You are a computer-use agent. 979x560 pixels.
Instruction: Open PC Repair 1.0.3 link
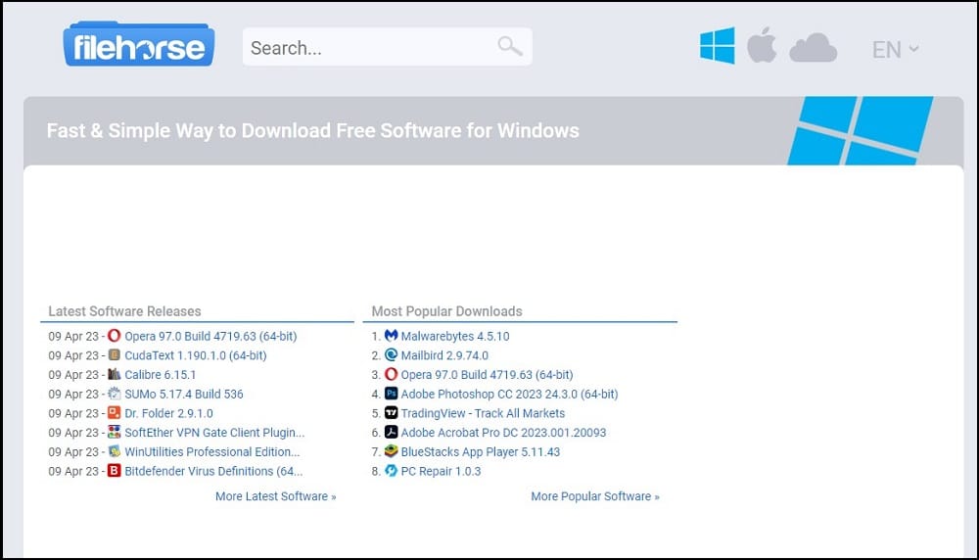click(441, 471)
